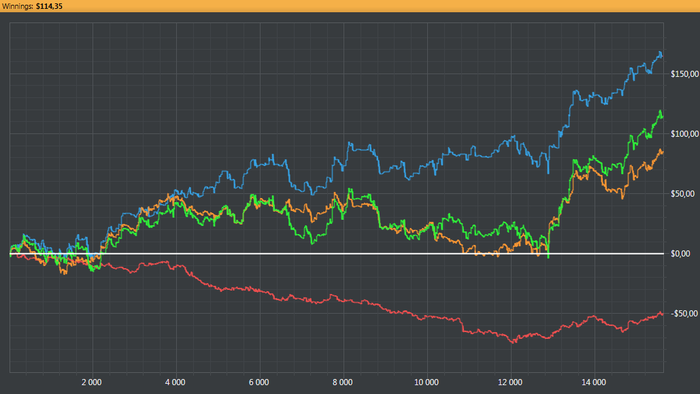Click the $100,00 y-axis label

684,134
